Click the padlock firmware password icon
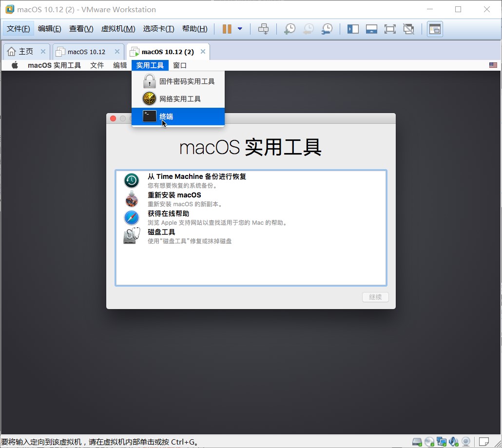Viewport: 502px width, 448px height. coord(149,81)
